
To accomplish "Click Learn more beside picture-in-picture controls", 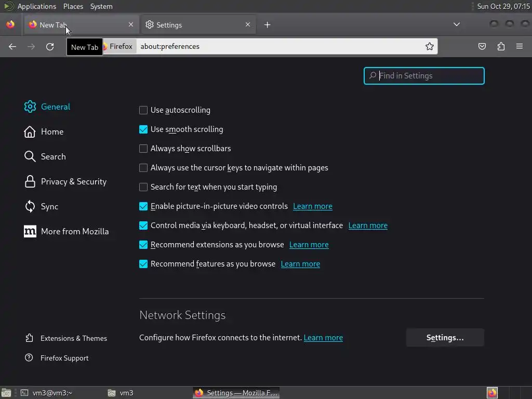I will pos(313,206).
